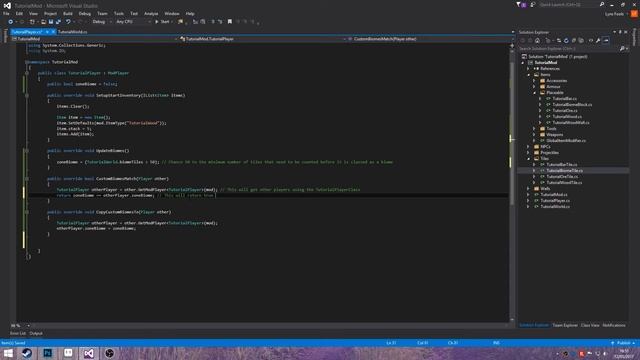The height and width of the screenshot is (360, 640).
Task: Open the Edit menu
Action: tap(19, 13)
